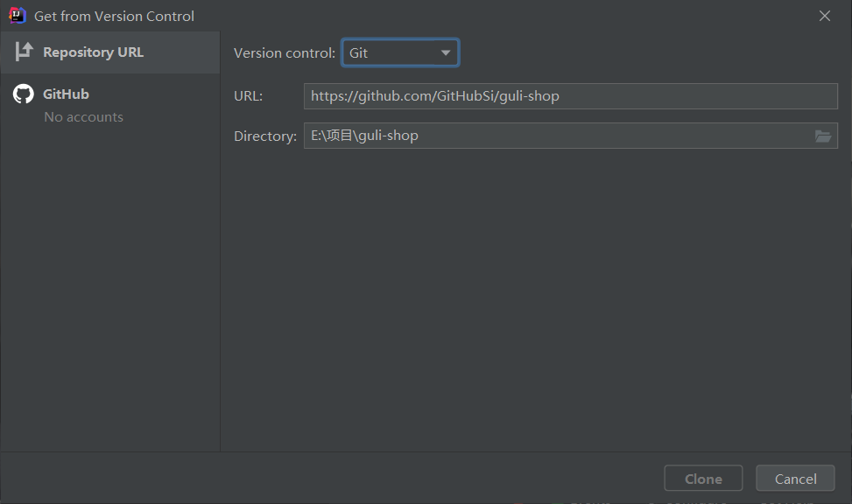The image size is (852, 504).
Task: Click the Cancel button
Action: pos(795,479)
